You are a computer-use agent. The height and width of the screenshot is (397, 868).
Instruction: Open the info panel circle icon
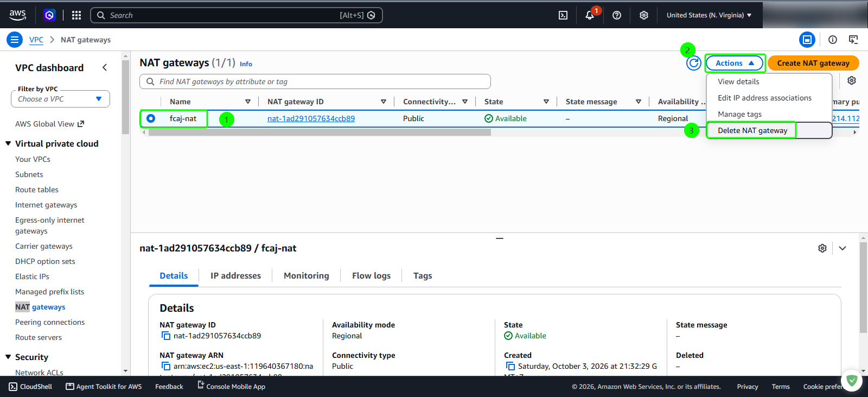pyautogui.click(x=833, y=40)
